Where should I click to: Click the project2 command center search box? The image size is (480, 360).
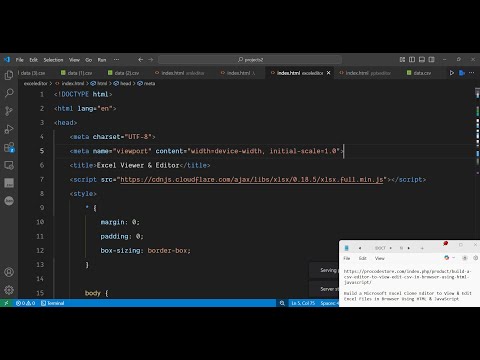250,60
